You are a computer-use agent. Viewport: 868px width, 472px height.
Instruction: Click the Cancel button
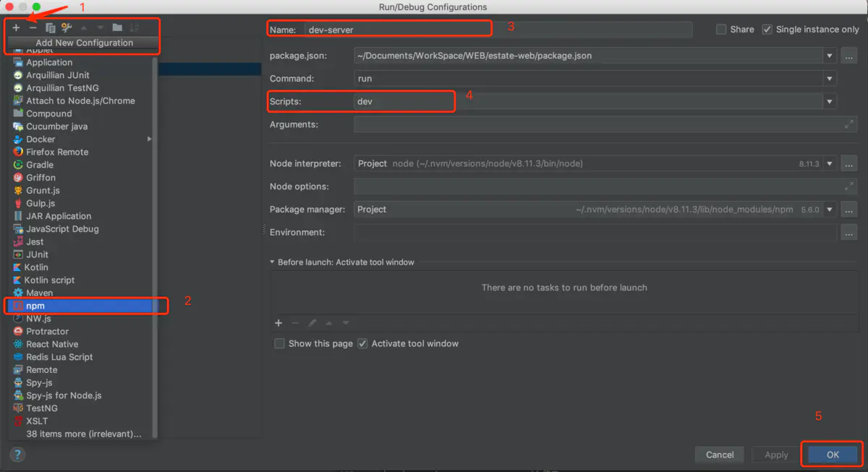pyautogui.click(x=720, y=455)
